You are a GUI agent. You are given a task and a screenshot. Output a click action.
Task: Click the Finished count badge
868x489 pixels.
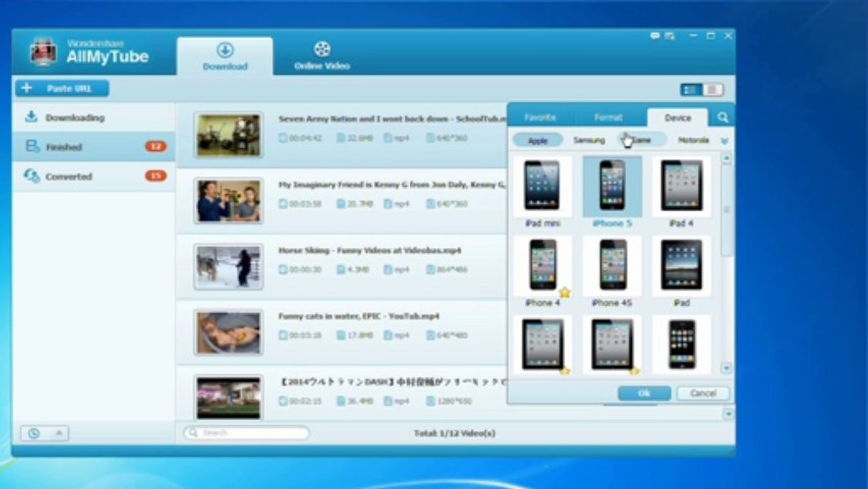point(155,147)
